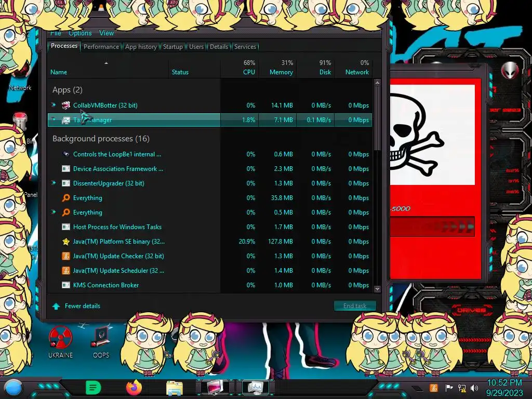The width and height of the screenshot is (532, 399).
Task: Click the process list scrollbar thumb
Action: pyautogui.click(x=377, y=118)
